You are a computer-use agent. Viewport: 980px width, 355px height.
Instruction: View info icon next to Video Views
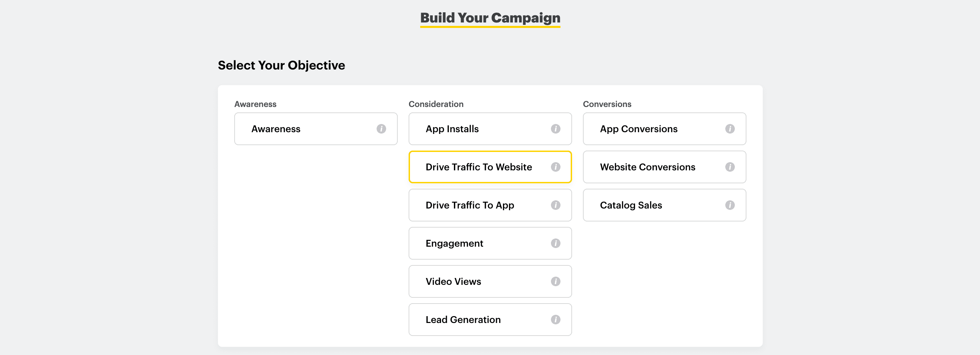click(555, 281)
